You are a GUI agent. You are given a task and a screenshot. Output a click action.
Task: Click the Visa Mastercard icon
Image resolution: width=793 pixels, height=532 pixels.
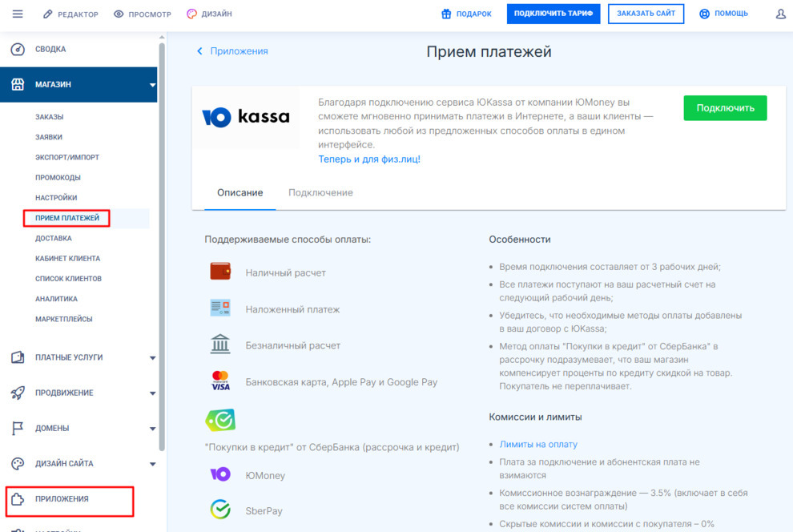click(x=220, y=381)
